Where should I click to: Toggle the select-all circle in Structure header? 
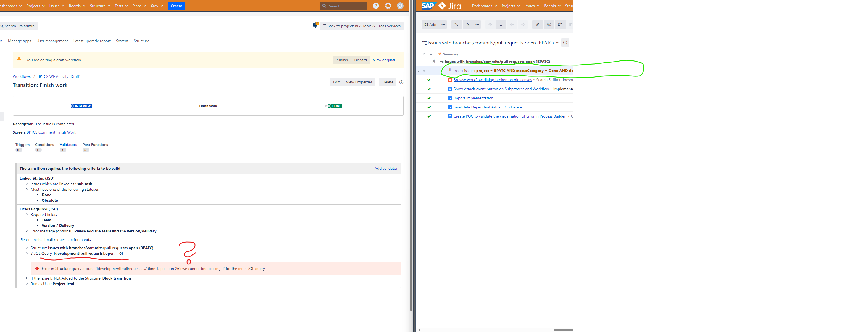point(424,54)
